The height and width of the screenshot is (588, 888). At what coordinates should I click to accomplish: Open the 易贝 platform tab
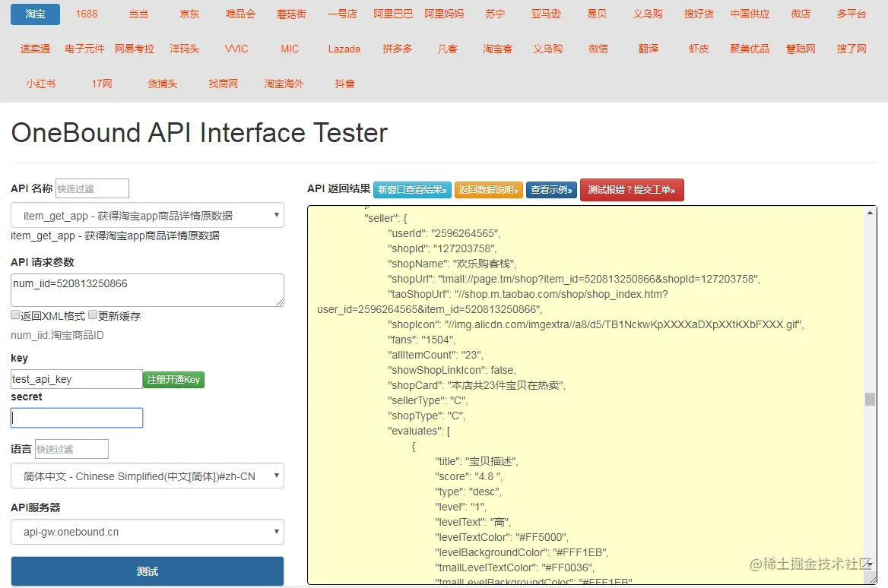pyautogui.click(x=597, y=14)
